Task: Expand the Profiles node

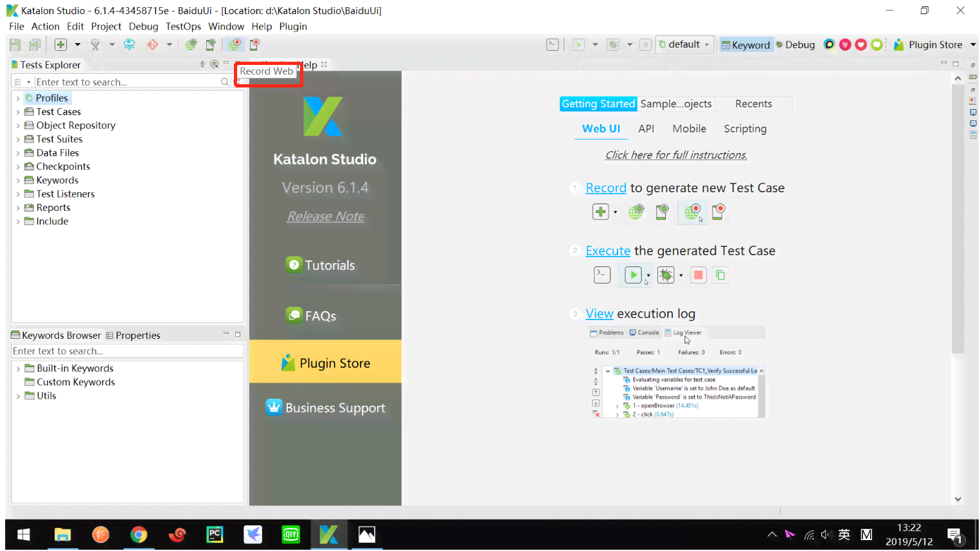Action: (18, 98)
